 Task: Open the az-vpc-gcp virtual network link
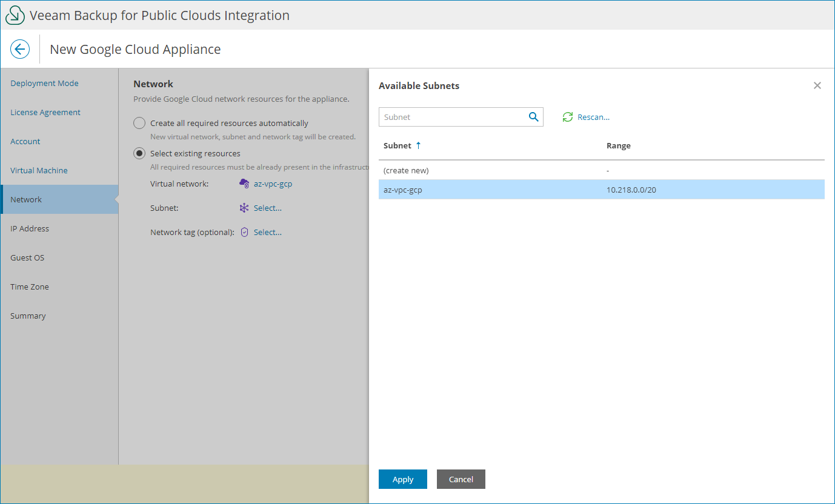[273, 184]
